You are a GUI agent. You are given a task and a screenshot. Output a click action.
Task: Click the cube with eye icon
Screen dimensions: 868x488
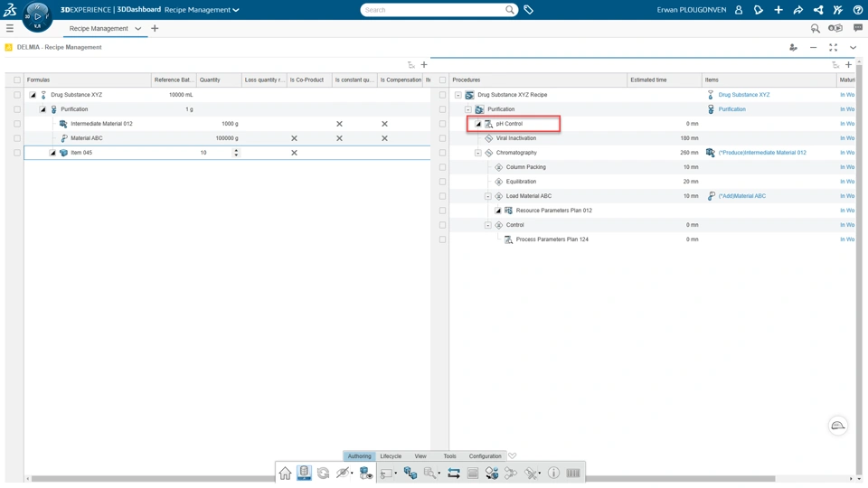pos(366,473)
